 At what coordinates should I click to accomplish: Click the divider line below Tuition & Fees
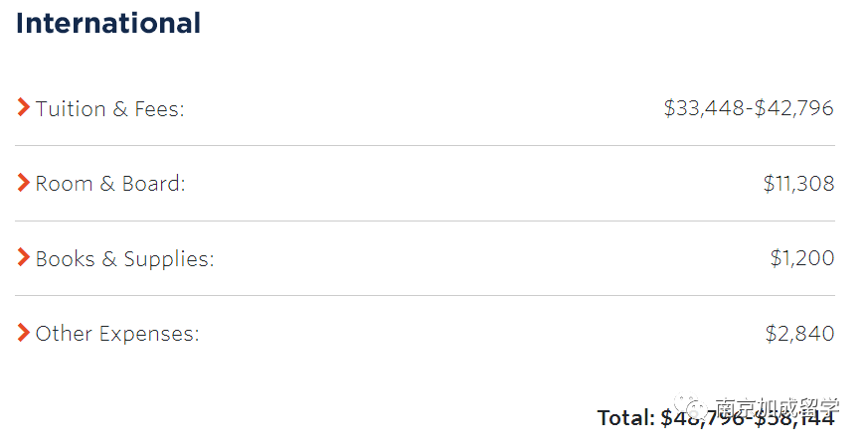[425, 146]
